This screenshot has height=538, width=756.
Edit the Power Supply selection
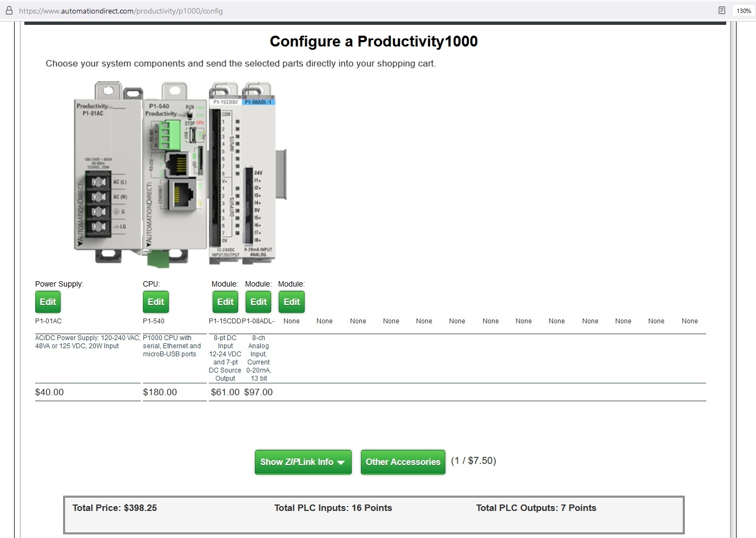[48, 302]
